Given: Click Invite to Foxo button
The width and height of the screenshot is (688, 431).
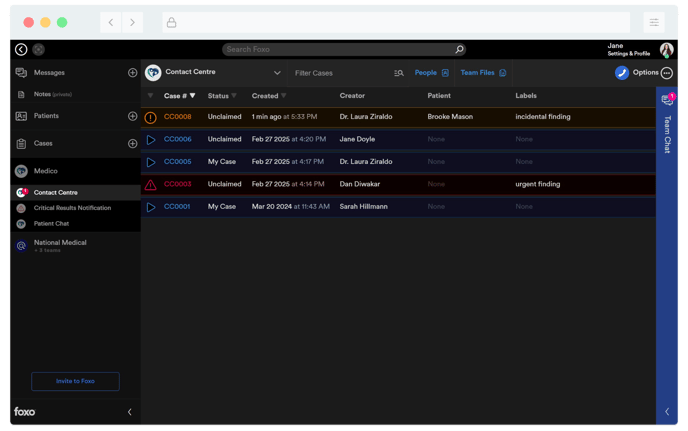Looking at the screenshot, I should (x=75, y=381).
